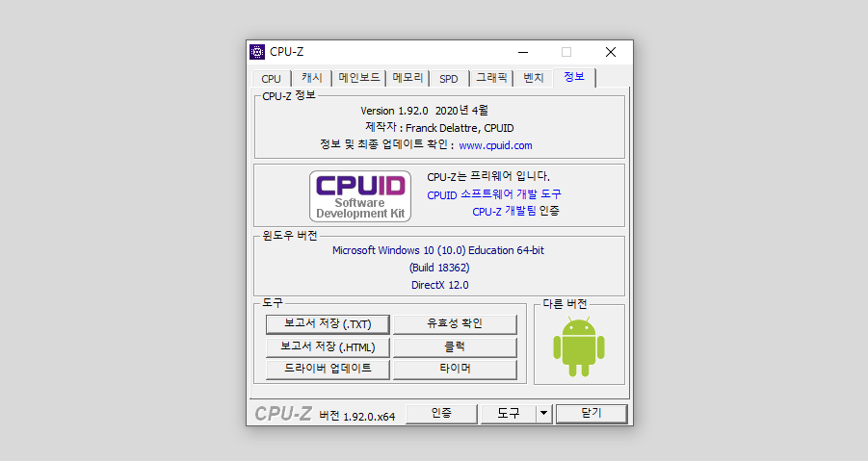The image size is (868, 461).
Task: Click the 보고서 저장 (.HTML) button
Action: 328,347
